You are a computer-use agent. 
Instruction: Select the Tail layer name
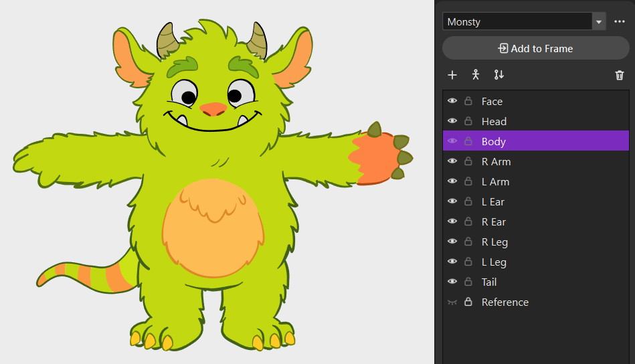(x=489, y=282)
